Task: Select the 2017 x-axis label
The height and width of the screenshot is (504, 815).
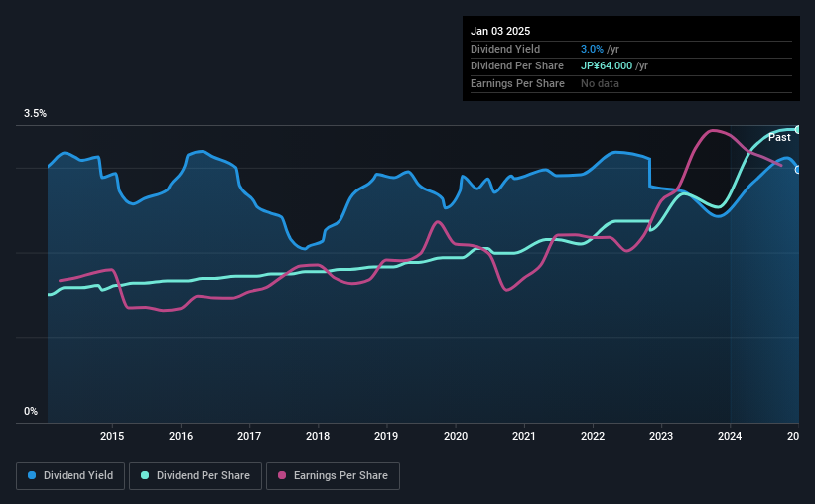Action: coord(249,436)
